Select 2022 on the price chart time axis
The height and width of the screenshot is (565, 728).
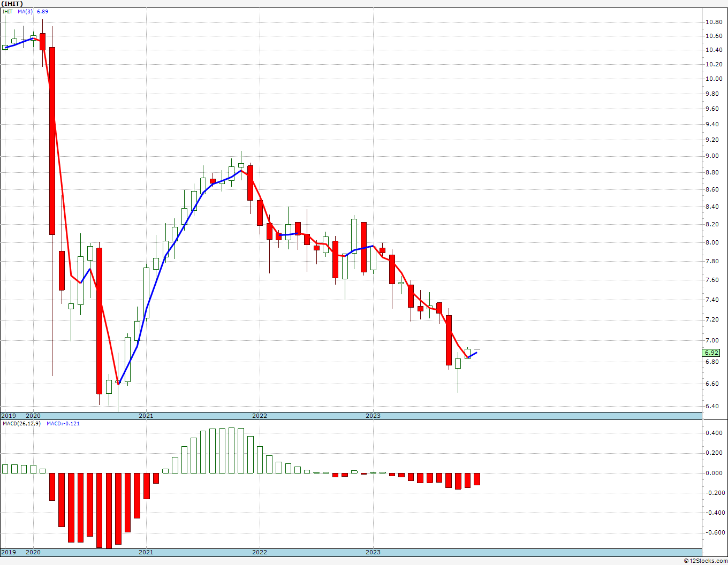[x=260, y=416]
